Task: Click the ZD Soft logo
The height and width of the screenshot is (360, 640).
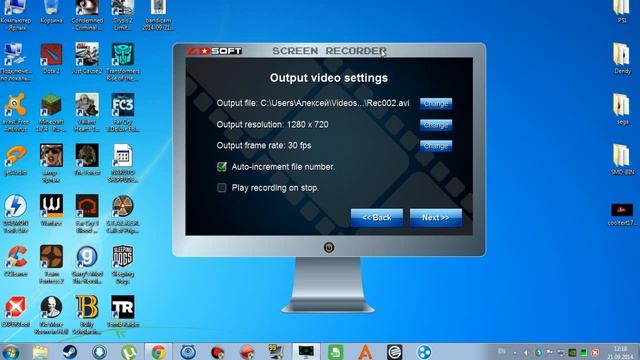Action: click(x=215, y=51)
